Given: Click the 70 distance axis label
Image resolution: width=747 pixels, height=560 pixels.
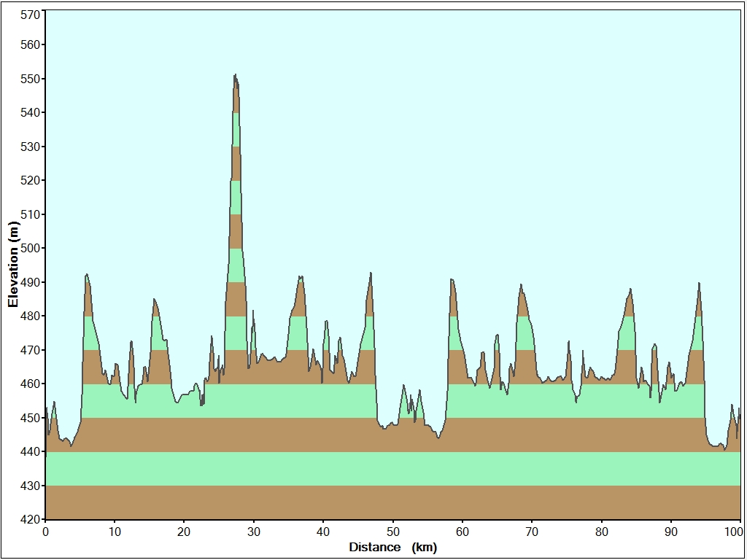Looking at the screenshot, I should (x=532, y=532).
